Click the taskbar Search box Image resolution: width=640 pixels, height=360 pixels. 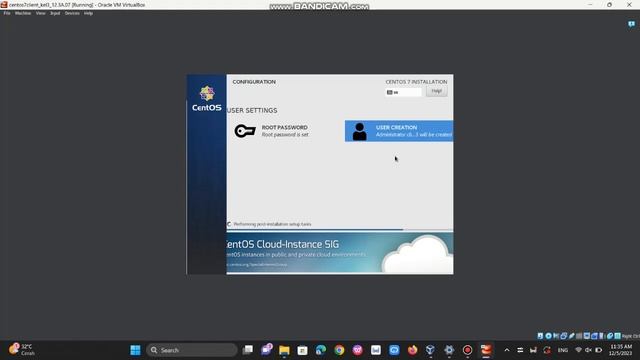pos(192,350)
